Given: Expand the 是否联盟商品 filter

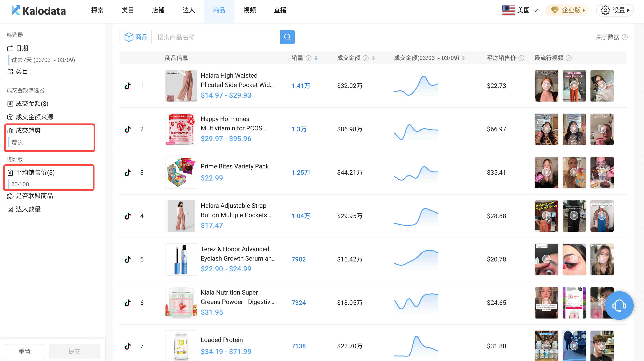Looking at the screenshot, I should click(x=30, y=196).
